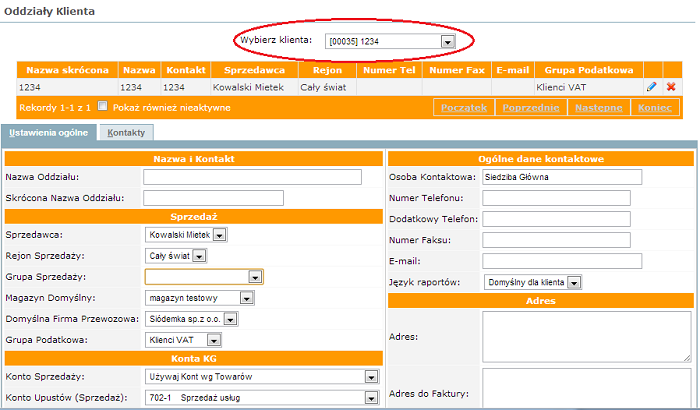The height and width of the screenshot is (410, 700).
Task: Open the Rejon Sprzedaży dropdown
Action: coord(176,256)
